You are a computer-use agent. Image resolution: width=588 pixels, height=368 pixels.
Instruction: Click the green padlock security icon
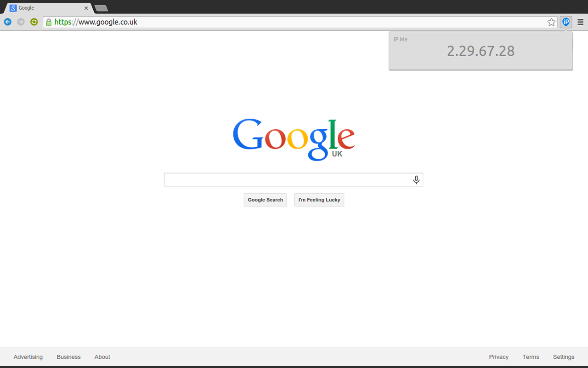[x=49, y=22]
